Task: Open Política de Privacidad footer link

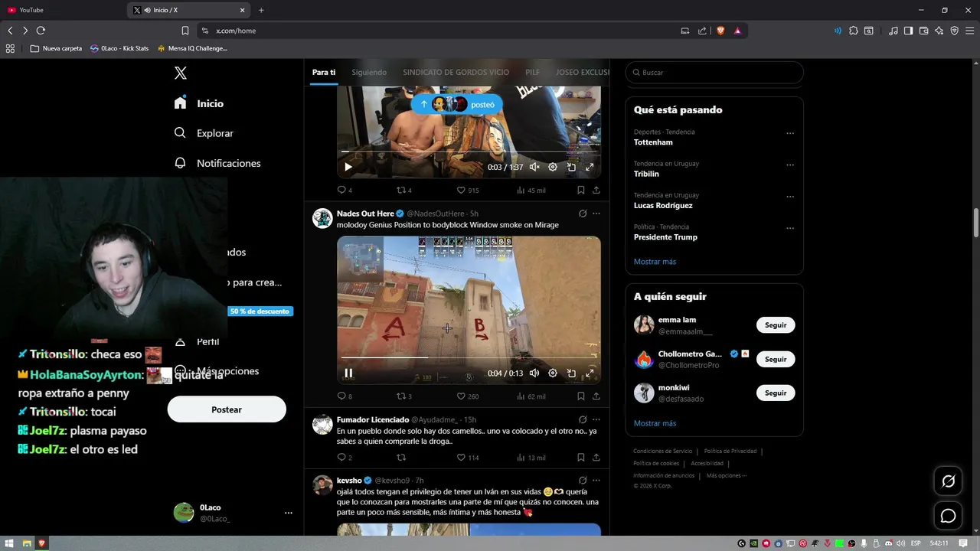Action: pyautogui.click(x=731, y=452)
